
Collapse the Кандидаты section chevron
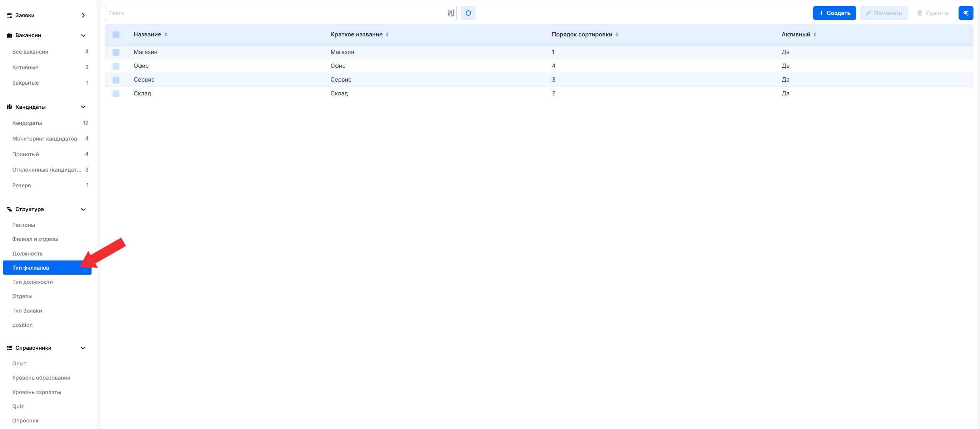click(83, 107)
